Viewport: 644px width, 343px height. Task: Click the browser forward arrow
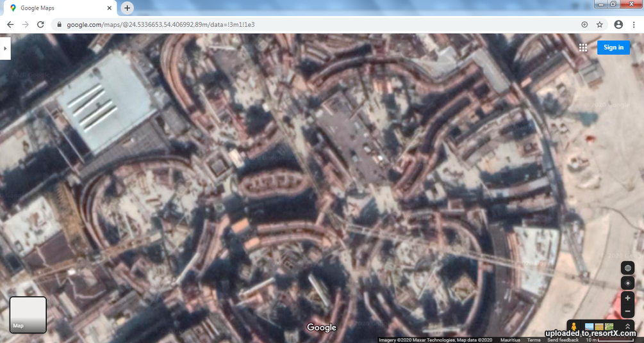click(26, 24)
